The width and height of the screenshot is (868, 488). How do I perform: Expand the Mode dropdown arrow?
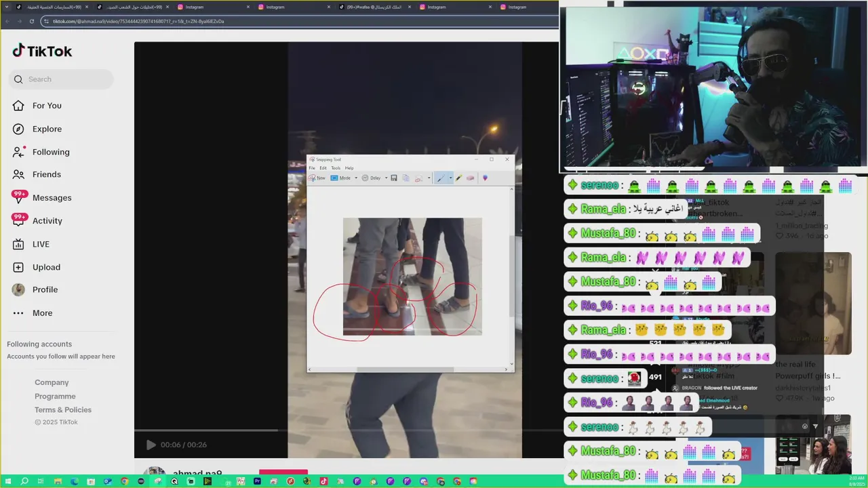(356, 178)
